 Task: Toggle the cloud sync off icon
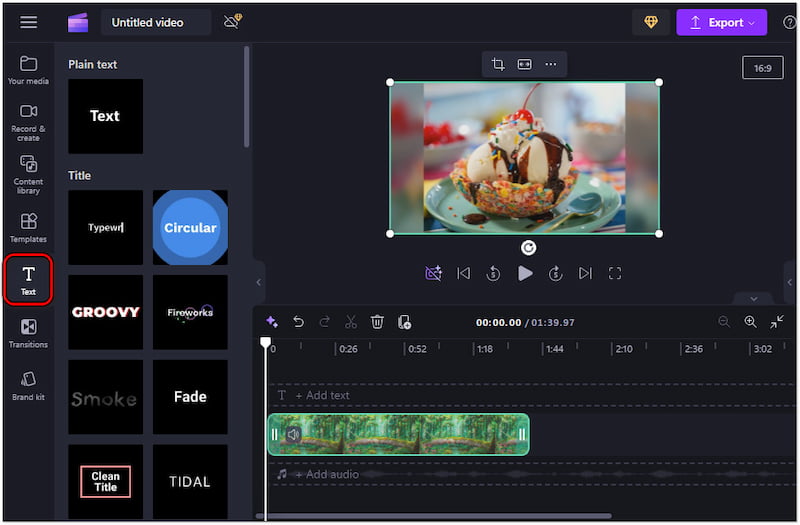[233, 22]
